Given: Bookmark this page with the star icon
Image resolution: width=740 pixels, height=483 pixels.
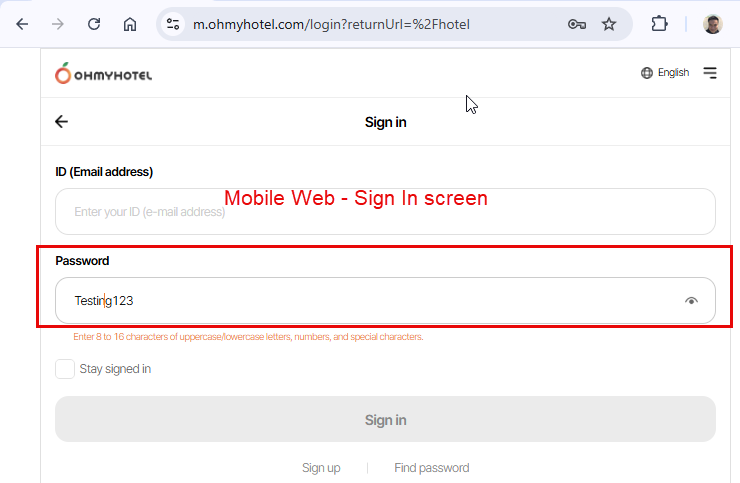Looking at the screenshot, I should pyautogui.click(x=609, y=24).
